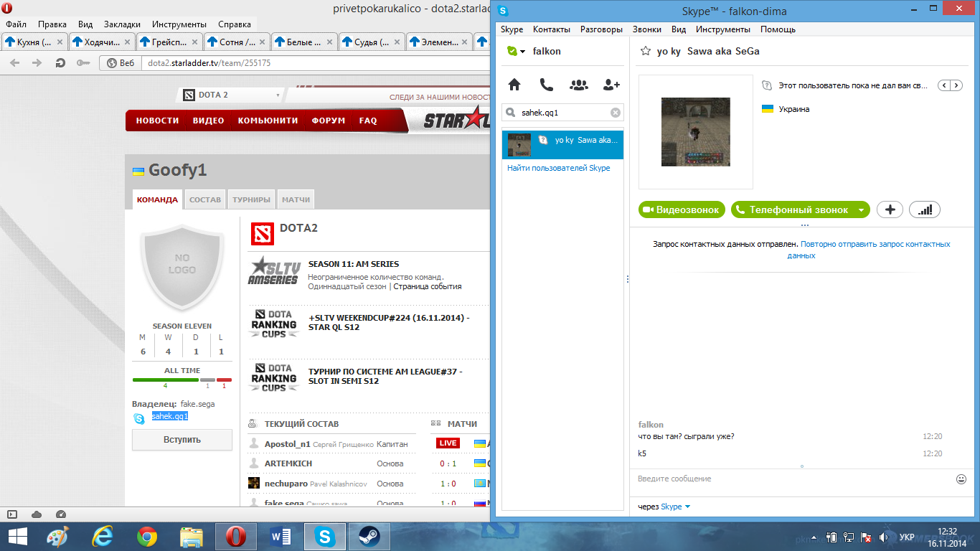The image size is (980, 551).
Task: Click ФОРУМ in the site navigation
Action: tap(329, 121)
